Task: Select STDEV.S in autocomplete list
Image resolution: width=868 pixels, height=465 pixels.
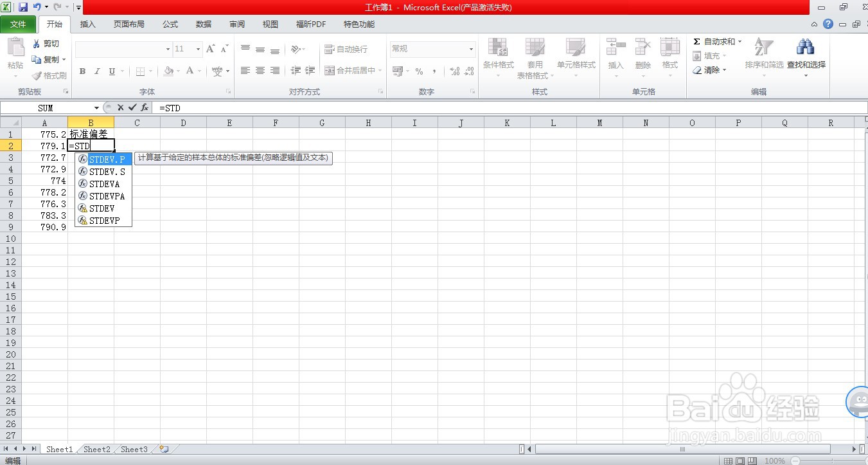Action: [103, 172]
